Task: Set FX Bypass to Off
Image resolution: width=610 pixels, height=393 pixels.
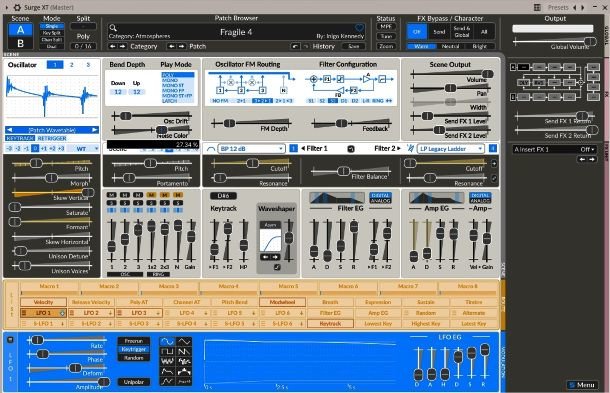Action: point(417,32)
